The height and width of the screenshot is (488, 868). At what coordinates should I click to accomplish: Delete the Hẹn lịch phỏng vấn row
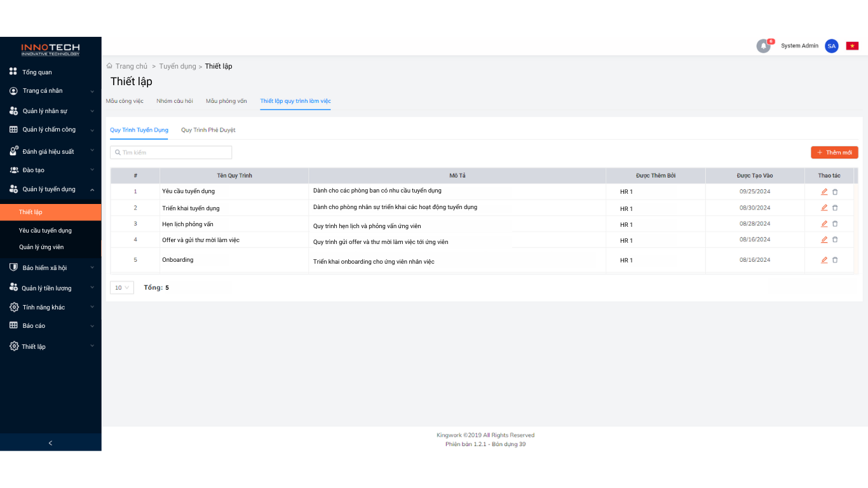[835, 224]
